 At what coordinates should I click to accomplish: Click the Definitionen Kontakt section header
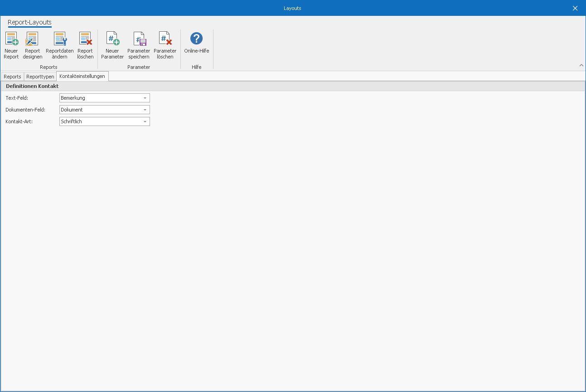point(32,86)
